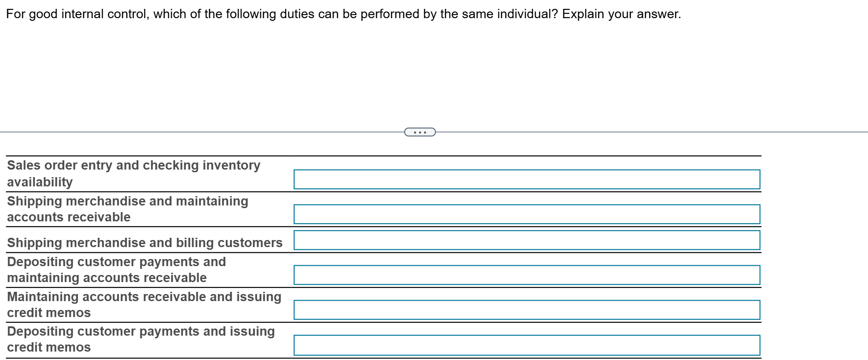Select answer field for receivable and credit memos
868x360 pixels.
pos(526,310)
